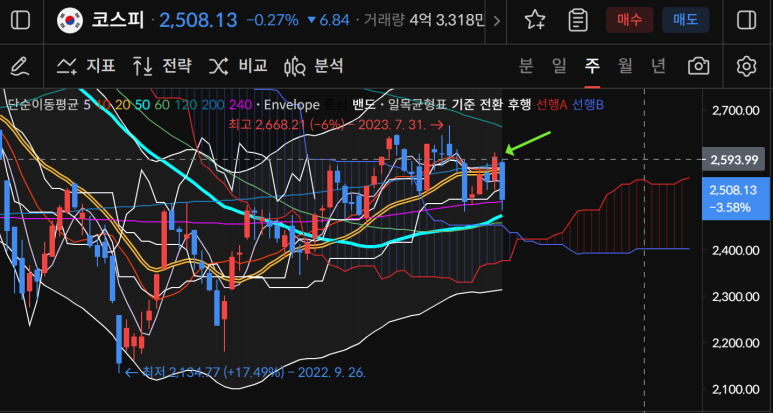
Task: Click the ▼6.84 change amount
Action: coord(328,21)
